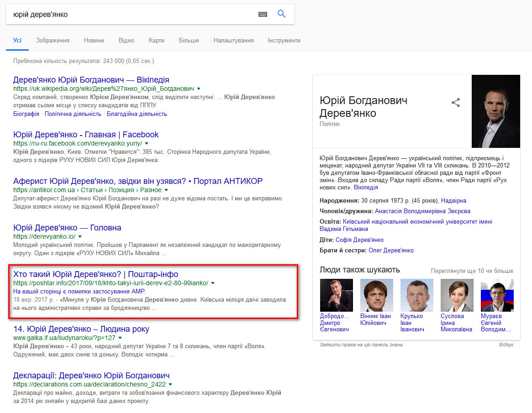The height and width of the screenshot is (413, 532).
Task: Expand dropdown arrow beside the uk.wikipedia.org URL
Action: pos(199,89)
